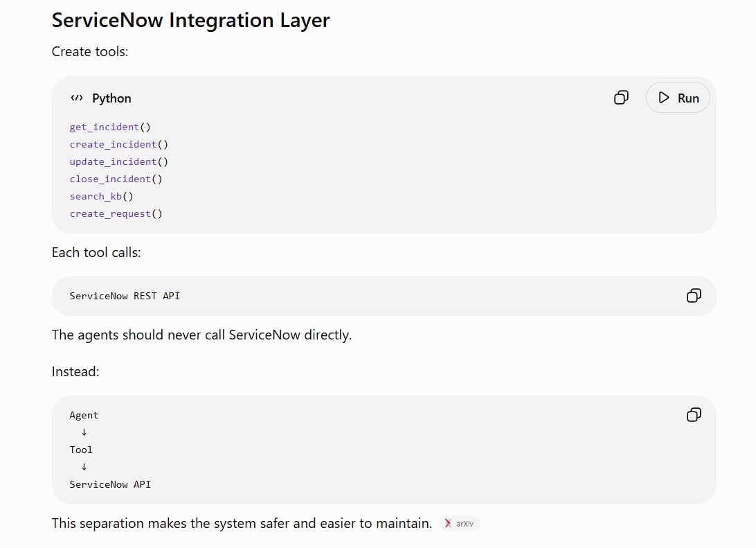Click the 'Agent' line in diagram
The image size is (756, 548).
(84, 416)
